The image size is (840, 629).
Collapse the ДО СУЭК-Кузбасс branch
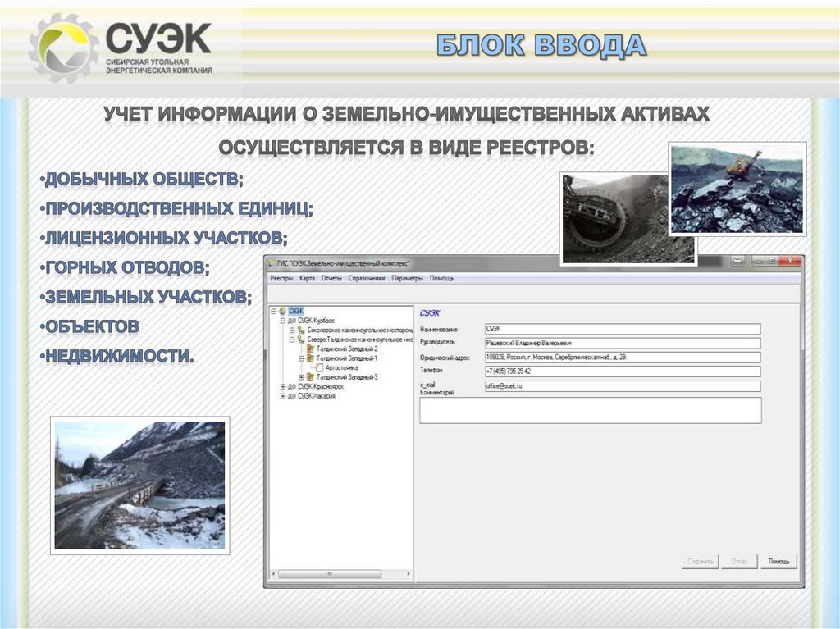tap(283, 321)
